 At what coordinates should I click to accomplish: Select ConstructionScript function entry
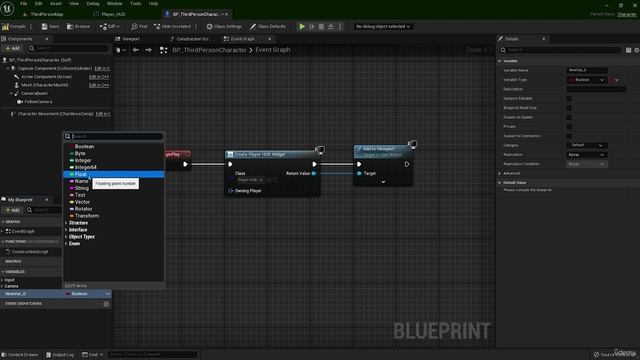pyautogui.click(x=29, y=252)
